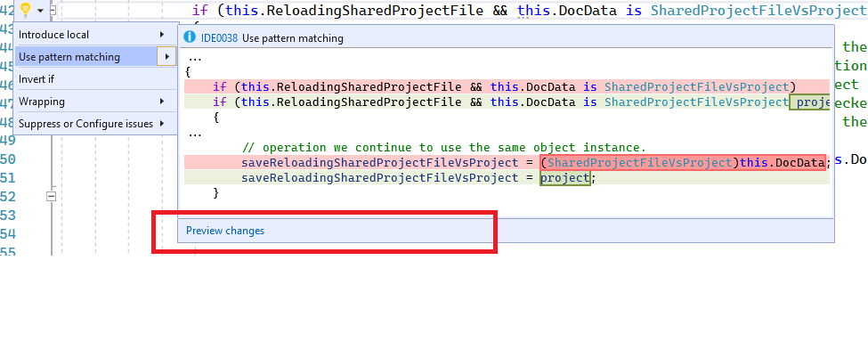
Task: Click the blue info icon beside IDE0038
Action: [190, 37]
